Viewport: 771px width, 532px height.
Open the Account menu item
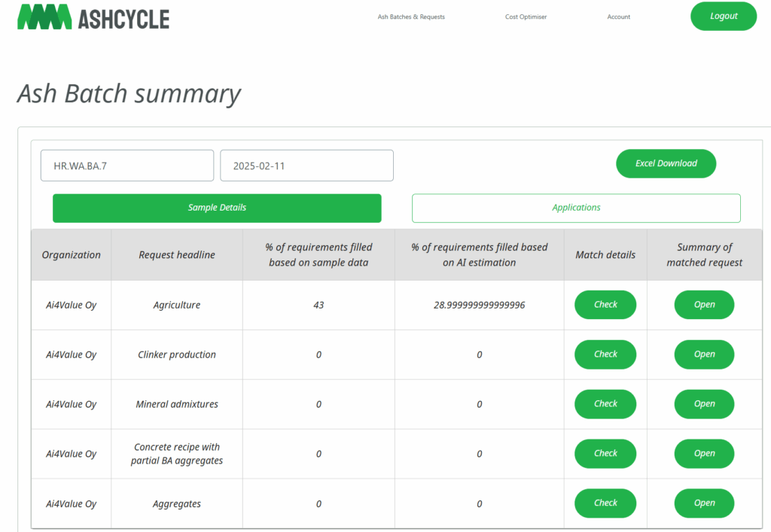618,17
